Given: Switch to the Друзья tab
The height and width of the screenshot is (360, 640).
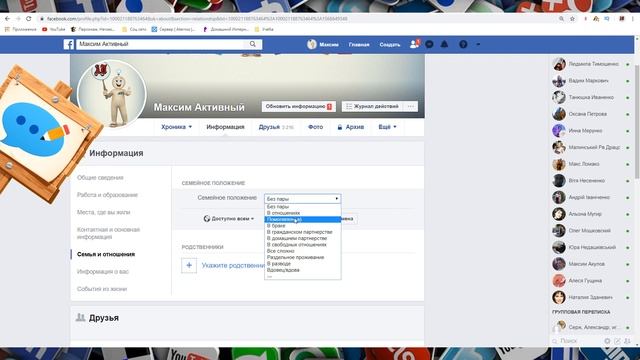Looking at the screenshot, I should (x=276, y=127).
